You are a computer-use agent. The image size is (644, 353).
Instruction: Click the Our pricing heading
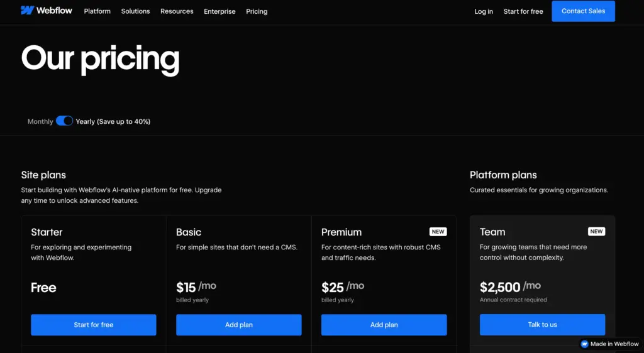pyautogui.click(x=100, y=59)
